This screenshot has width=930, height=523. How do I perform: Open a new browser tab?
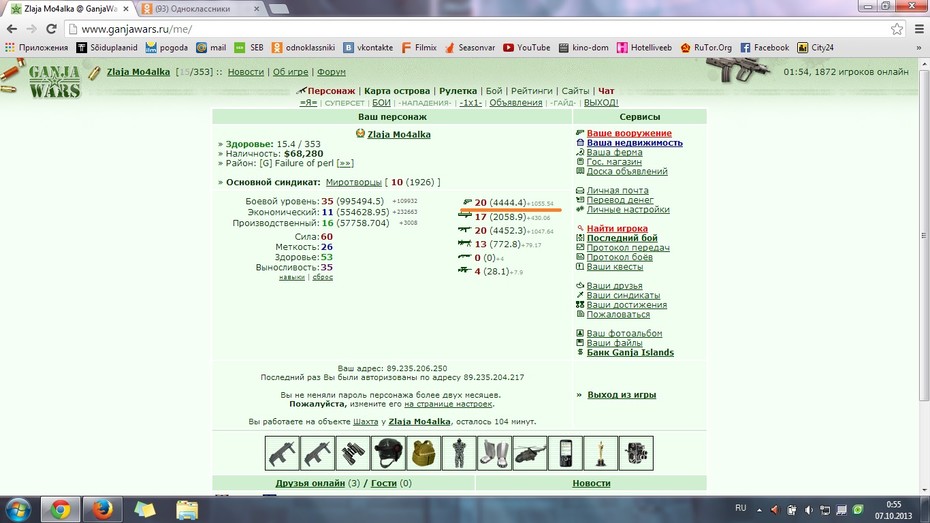click(x=278, y=9)
